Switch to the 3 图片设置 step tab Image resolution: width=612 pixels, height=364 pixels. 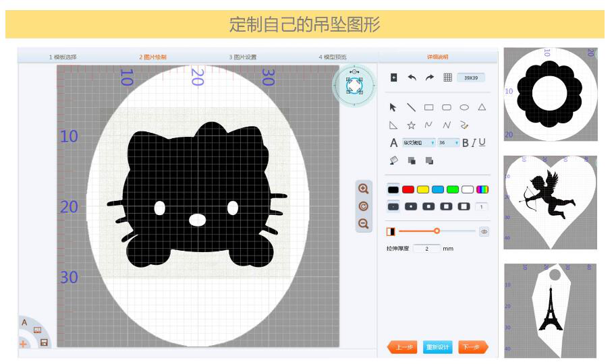tap(242, 57)
